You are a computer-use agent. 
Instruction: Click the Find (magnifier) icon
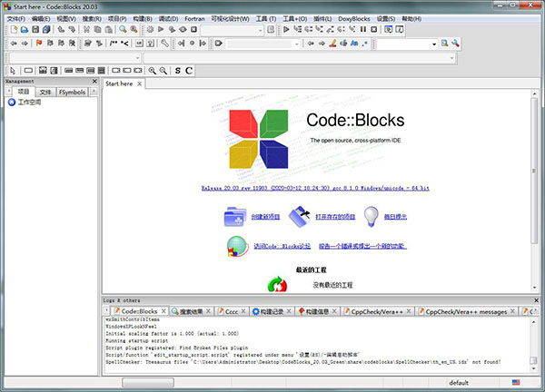tap(123, 30)
